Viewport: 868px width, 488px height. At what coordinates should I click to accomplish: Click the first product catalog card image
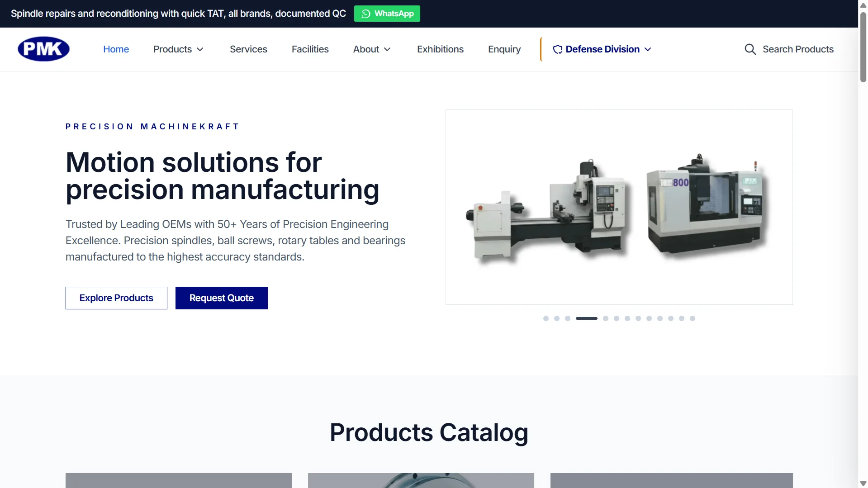[179, 480]
